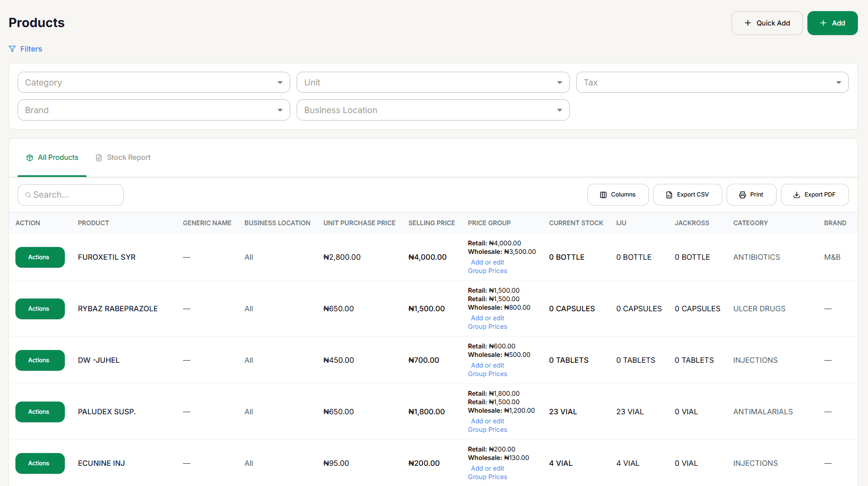Click the columns layout icon
Screen dimensions: 868x486
point(603,195)
